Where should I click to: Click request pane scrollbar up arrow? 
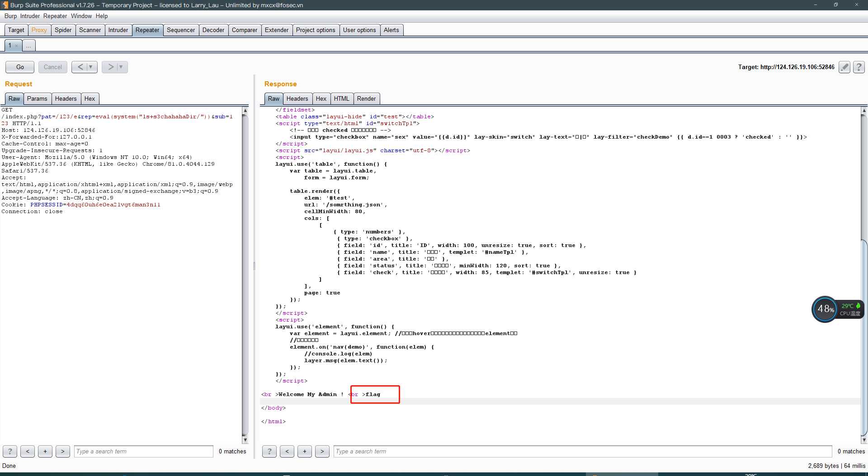point(245,110)
